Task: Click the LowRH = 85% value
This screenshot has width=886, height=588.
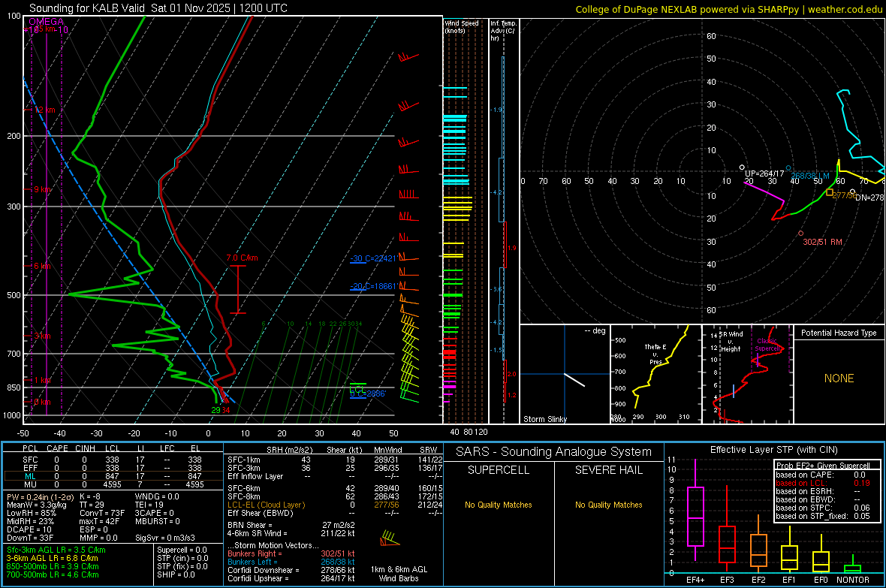Action: 32,513
